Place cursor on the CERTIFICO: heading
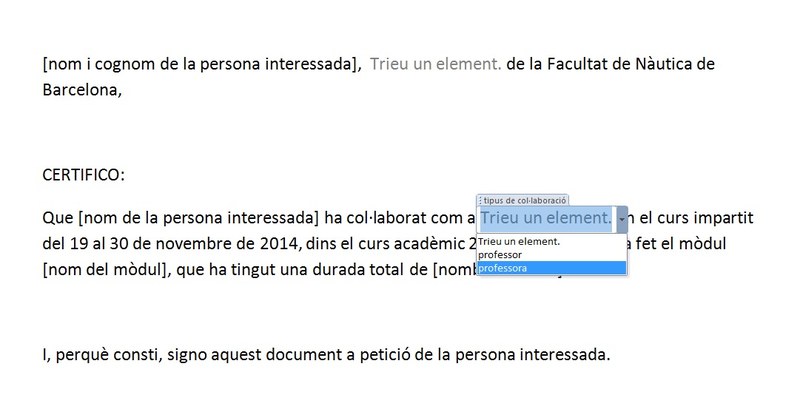Image resolution: width=800 pixels, height=409 pixels. (84, 175)
